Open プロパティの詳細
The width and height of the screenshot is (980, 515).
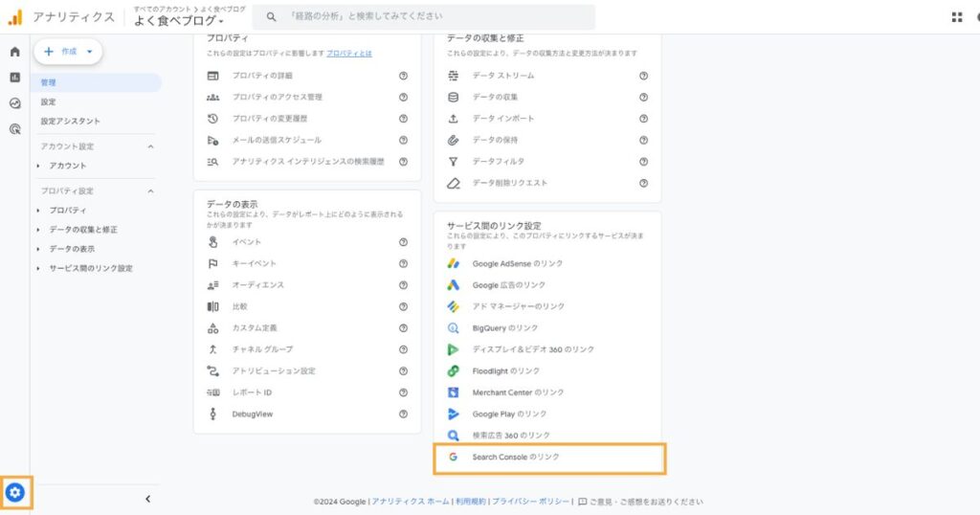pyautogui.click(x=262, y=76)
